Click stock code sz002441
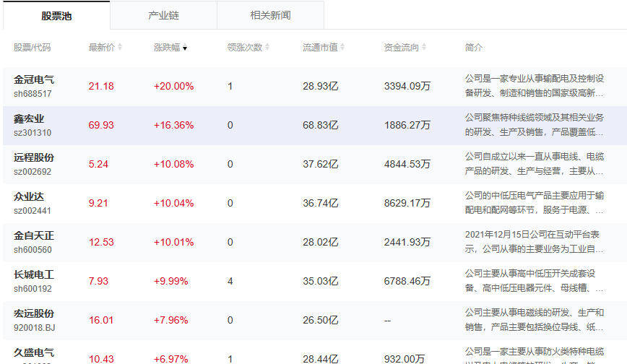Image resolution: width=627 pixels, height=364 pixels. tap(33, 211)
